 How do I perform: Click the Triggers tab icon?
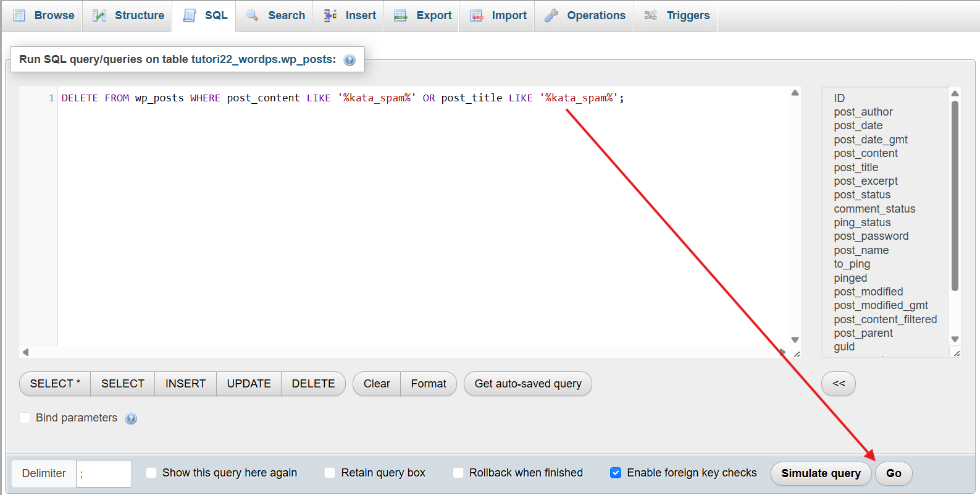pyautogui.click(x=651, y=15)
